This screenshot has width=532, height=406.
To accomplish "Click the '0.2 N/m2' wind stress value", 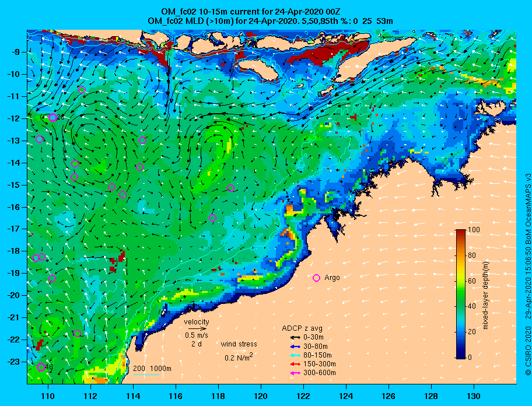I will tap(239, 357).
